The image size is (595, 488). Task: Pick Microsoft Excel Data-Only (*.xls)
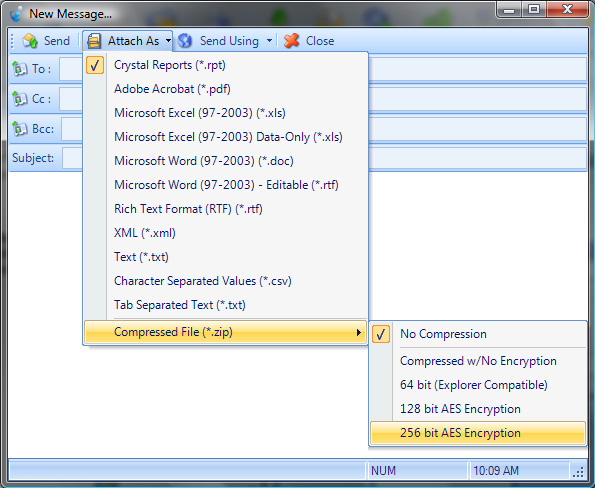coord(225,137)
